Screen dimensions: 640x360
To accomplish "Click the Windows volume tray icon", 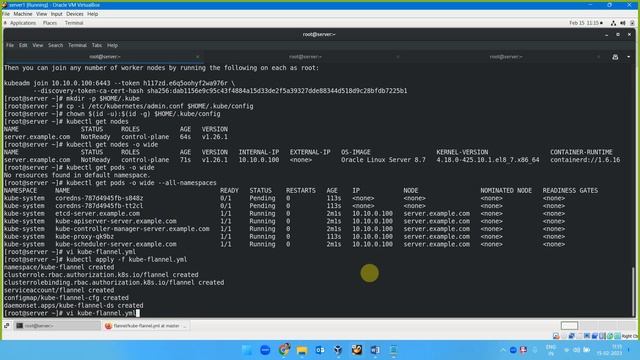I will [576, 350].
